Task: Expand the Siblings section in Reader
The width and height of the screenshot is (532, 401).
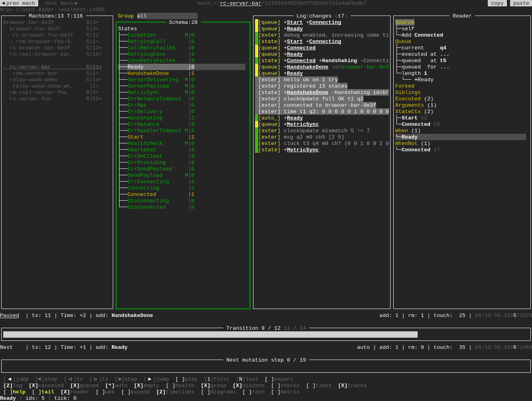Action: pos(408,92)
